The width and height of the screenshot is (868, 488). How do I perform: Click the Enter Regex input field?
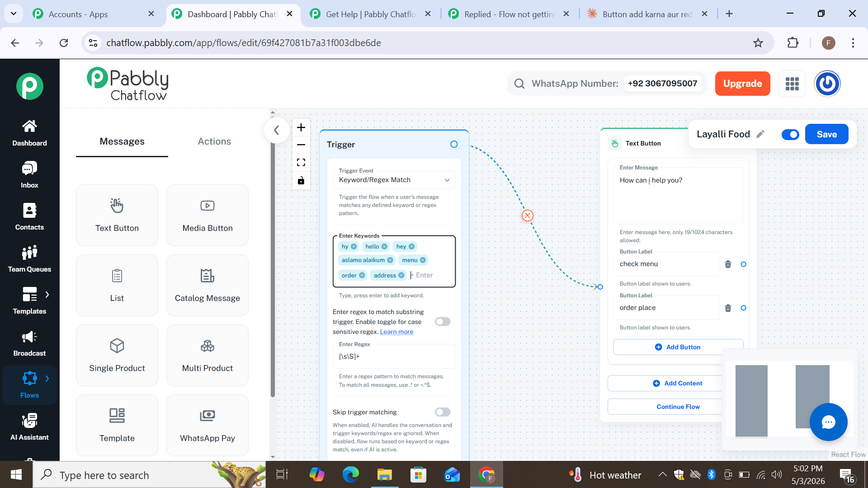point(394,357)
